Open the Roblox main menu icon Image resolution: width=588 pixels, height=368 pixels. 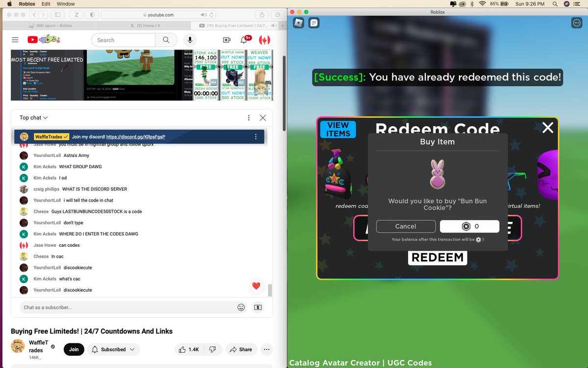(x=298, y=23)
